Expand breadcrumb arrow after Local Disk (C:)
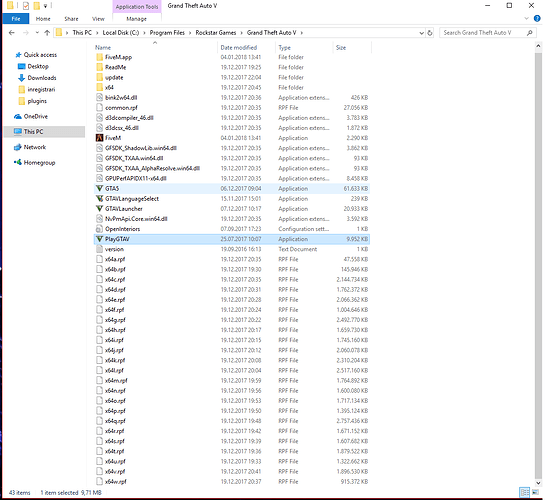 click(x=144, y=33)
